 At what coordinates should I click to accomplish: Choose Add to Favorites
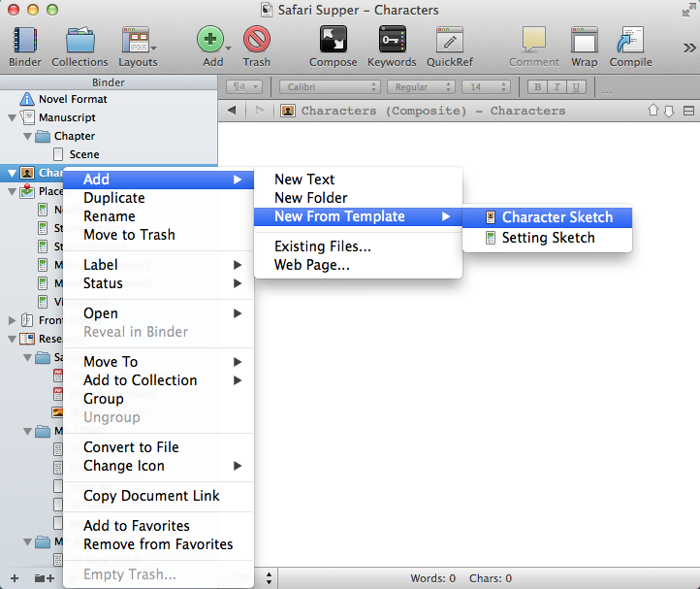(x=158, y=526)
